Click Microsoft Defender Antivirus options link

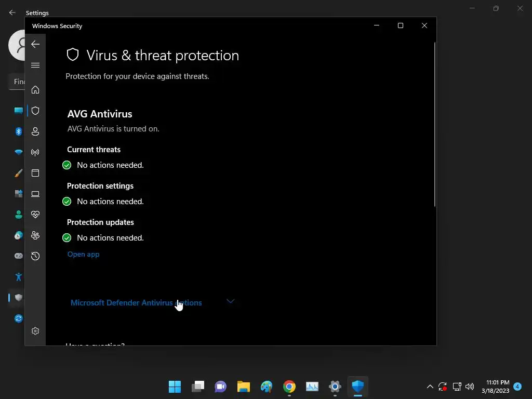click(136, 303)
